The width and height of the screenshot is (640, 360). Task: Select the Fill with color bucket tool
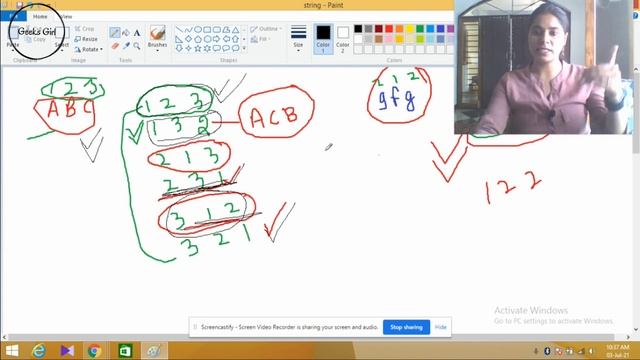pos(126,33)
